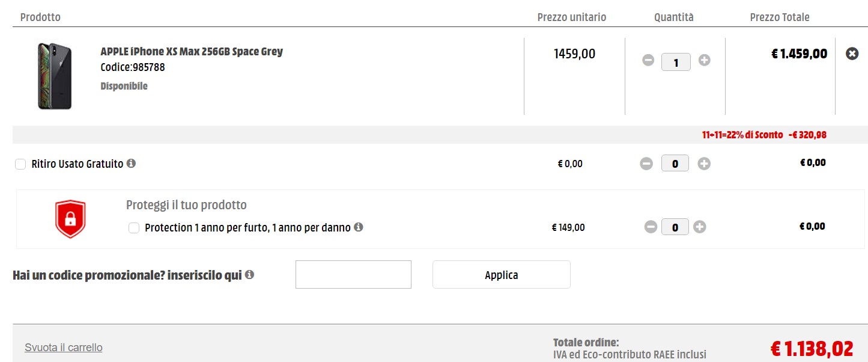Decrease Protection plan quantity with minus

[x=651, y=227]
